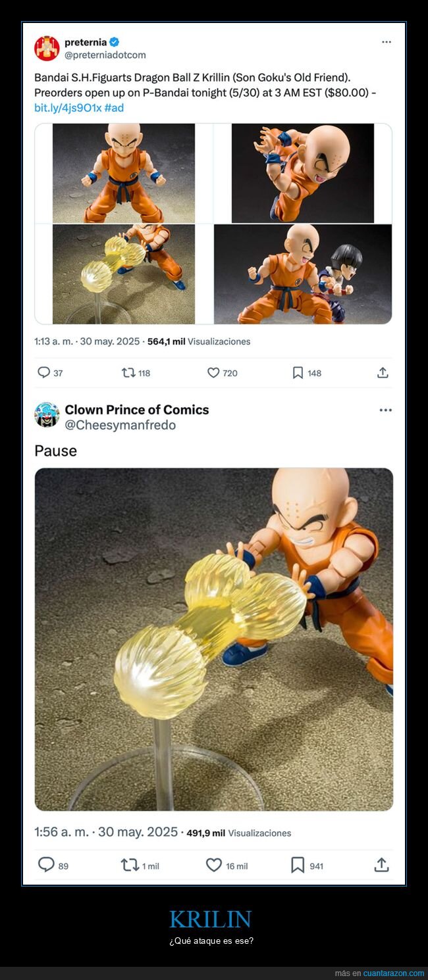
Task: Share the Pause tweet
Action: click(x=382, y=865)
